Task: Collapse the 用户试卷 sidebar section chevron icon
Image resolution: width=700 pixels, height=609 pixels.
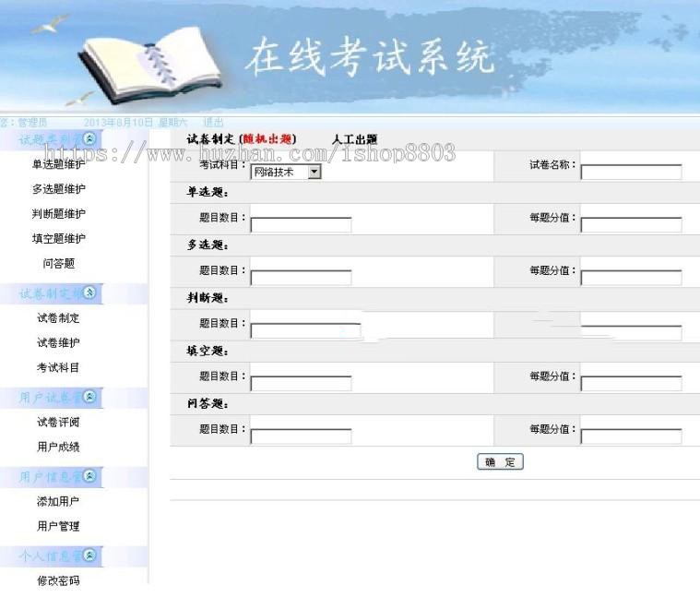Action: tap(89, 397)
